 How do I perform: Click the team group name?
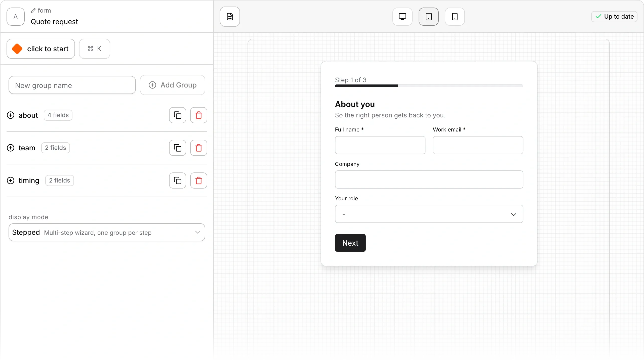[27, 148]
